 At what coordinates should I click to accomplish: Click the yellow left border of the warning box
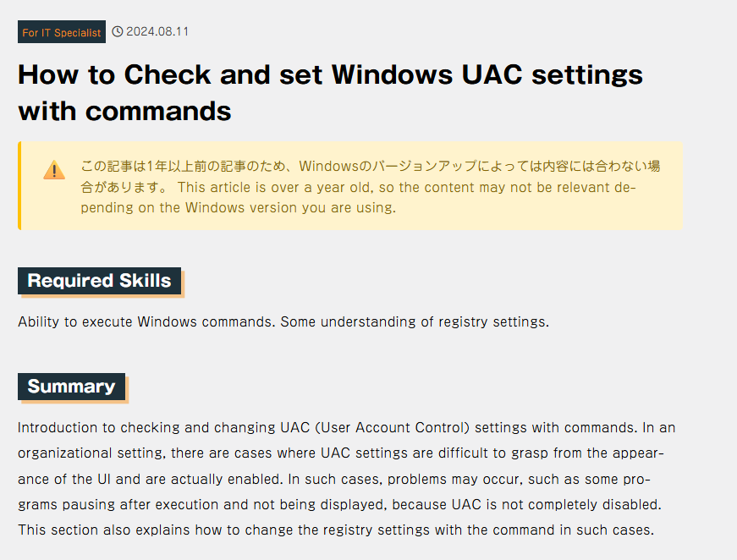[19, 185]
